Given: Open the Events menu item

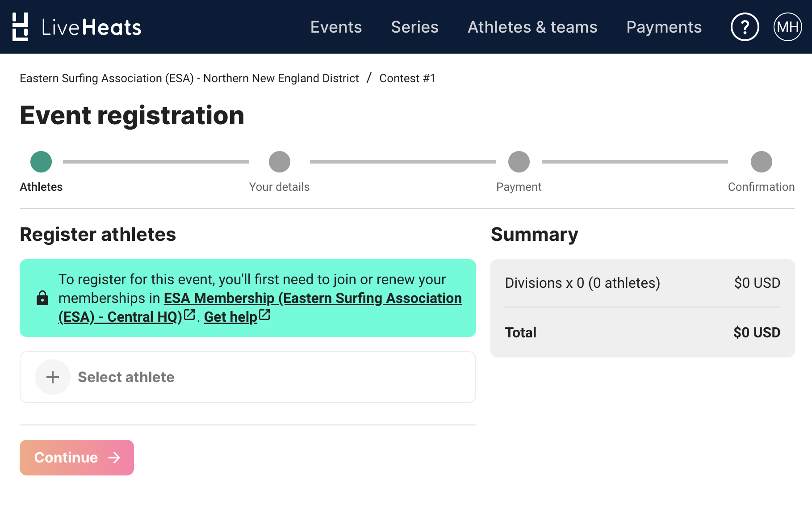Looking at the screenshot, I should [x=336, y=27].
